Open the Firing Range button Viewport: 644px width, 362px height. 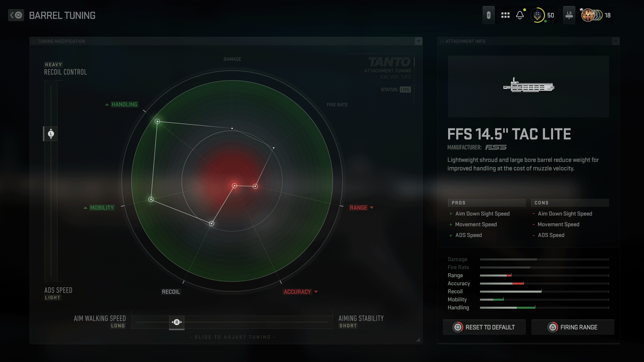pos(573,327)
